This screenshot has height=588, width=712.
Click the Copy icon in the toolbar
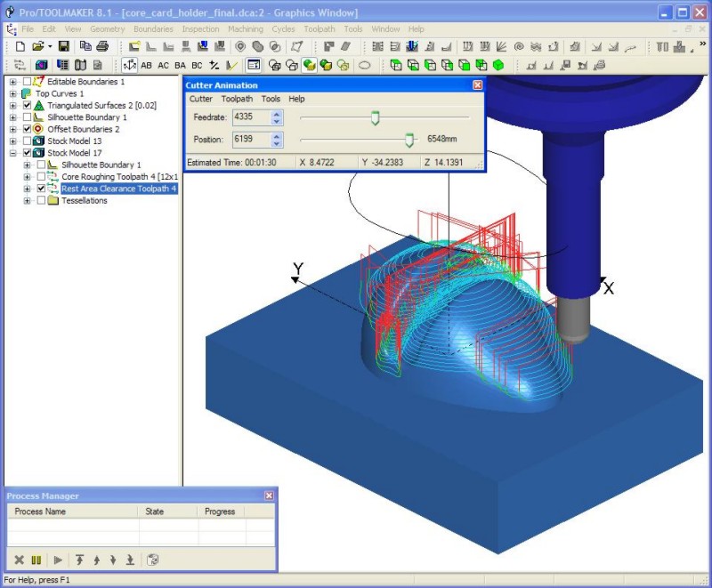[85, 46]
